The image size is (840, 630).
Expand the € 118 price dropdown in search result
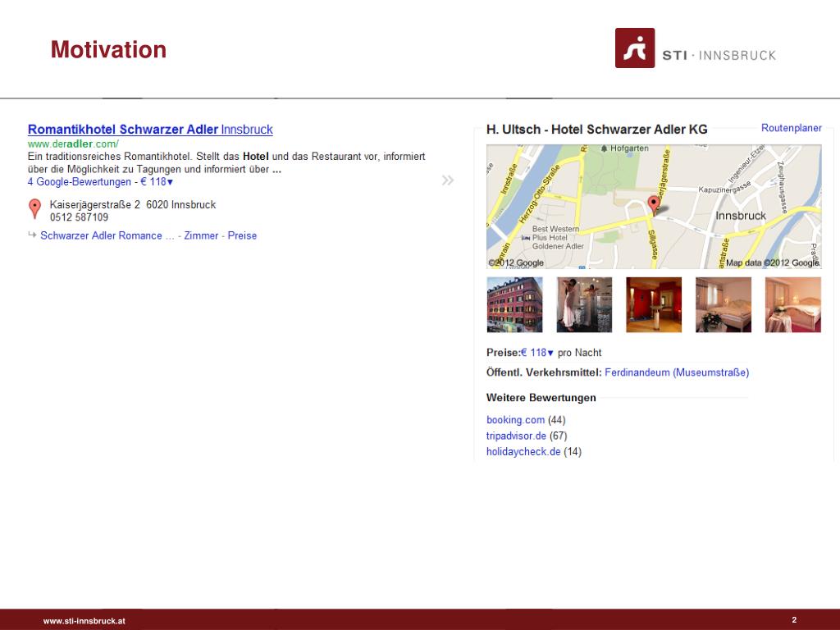tap(157, 181)
